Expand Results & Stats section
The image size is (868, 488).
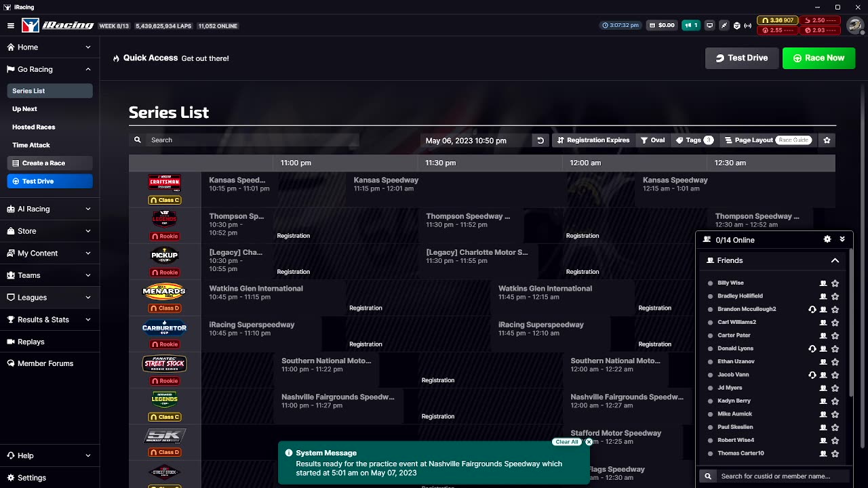(50, 320)
